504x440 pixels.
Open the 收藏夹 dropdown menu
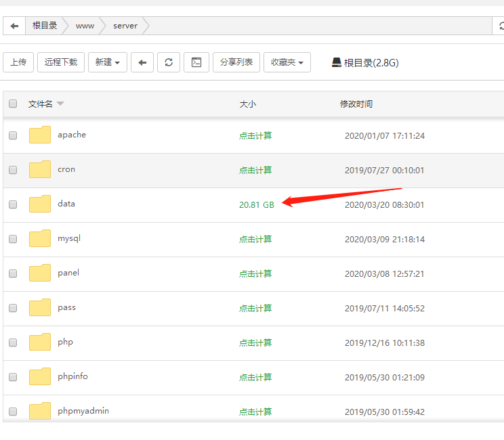(x=287, y=62)
